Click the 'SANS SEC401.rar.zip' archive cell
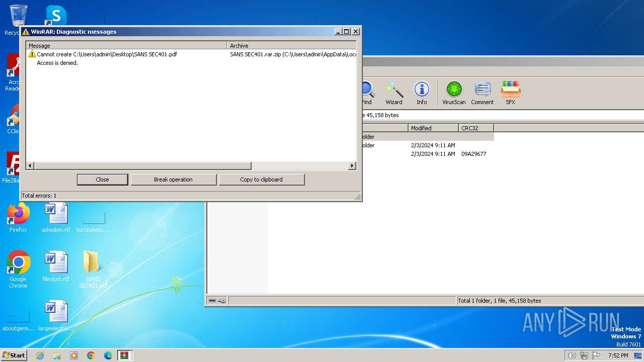The width and height of the screenshot is (644, 362). [x=293, y=54]
